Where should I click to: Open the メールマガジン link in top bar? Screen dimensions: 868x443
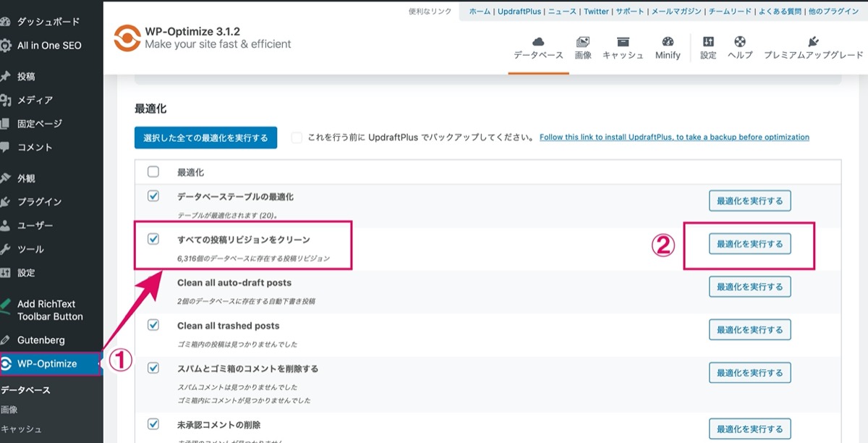tap(676, 12)
